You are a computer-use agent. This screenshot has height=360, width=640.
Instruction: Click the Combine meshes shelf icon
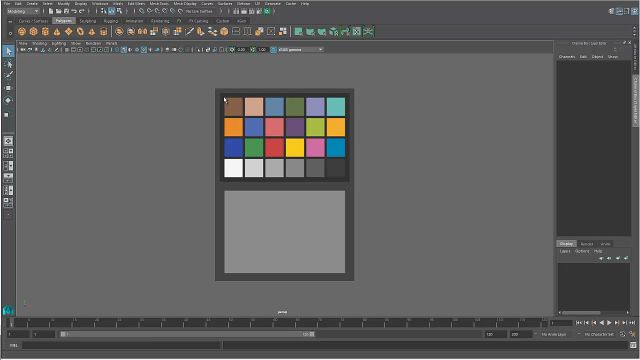pyautogui.click(x=119, y=31)
